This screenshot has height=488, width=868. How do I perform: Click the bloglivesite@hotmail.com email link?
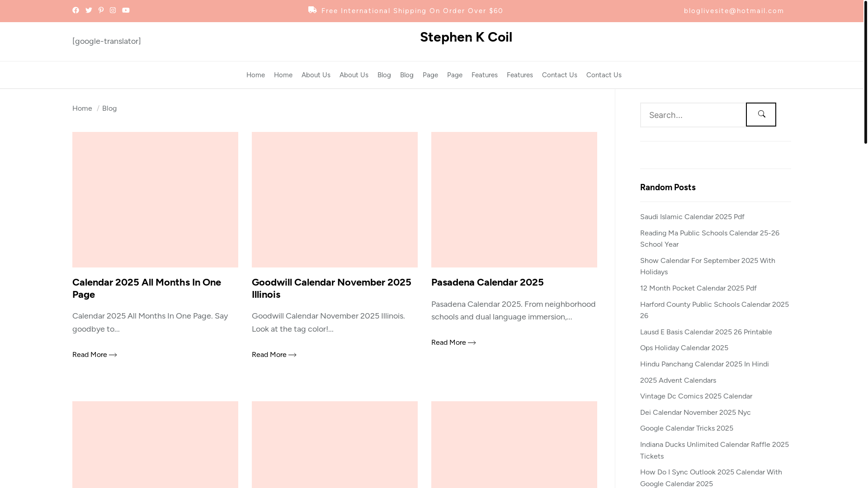tap(734, 11)
